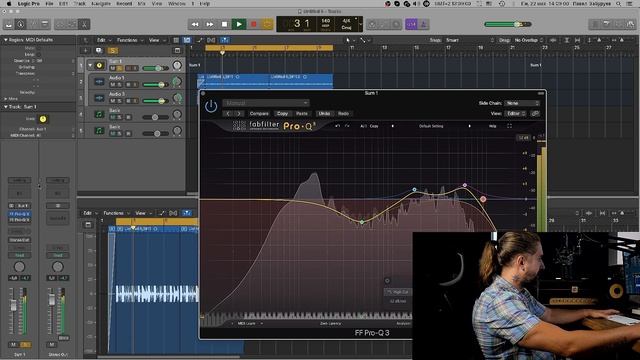Image resolution: width=640 pixels, height=360 pixels.
Task: Click the Rewind transport button
Action: (x=195, y=24)
